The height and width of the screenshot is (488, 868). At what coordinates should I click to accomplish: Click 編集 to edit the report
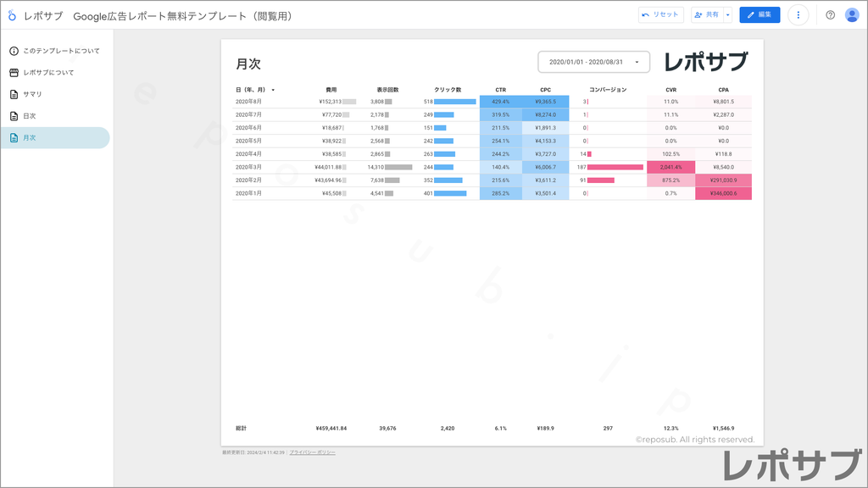pos(759,14)
